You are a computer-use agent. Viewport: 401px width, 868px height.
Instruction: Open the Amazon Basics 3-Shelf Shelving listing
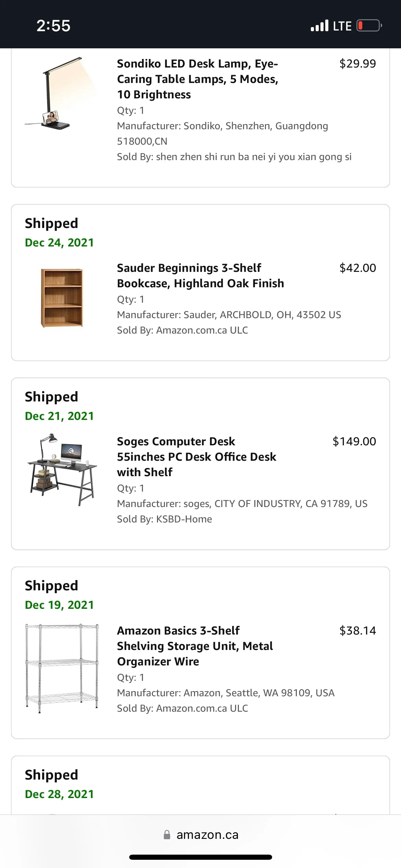195,646
